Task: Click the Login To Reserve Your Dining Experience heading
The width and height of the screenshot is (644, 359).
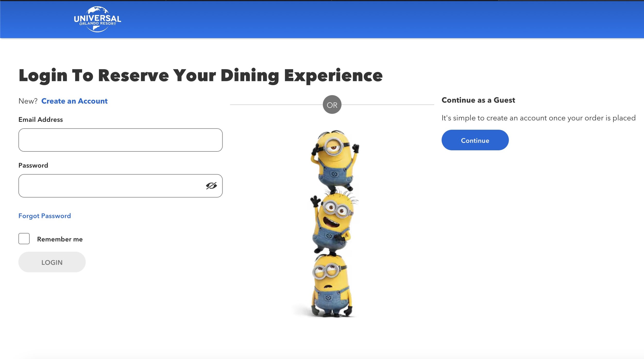Action: coord(201,76)
